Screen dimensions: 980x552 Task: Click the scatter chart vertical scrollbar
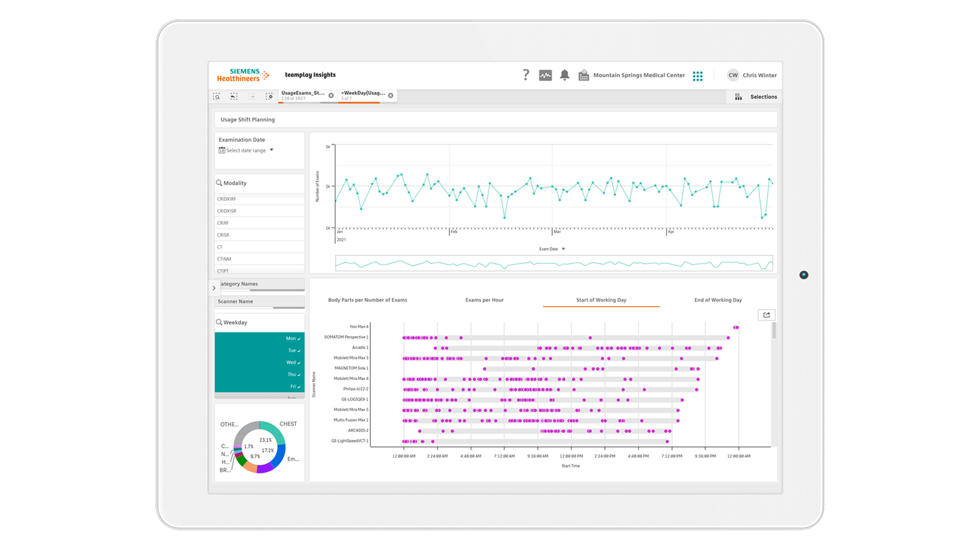[774, 330]
